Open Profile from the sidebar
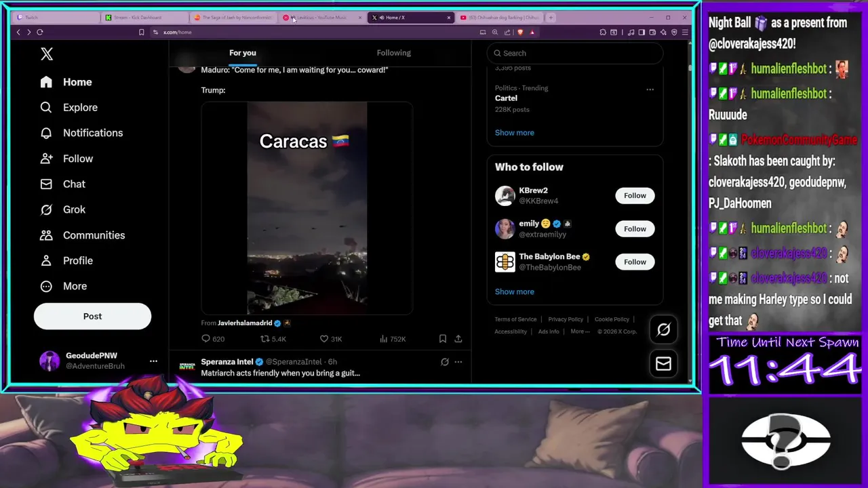868x488 pixels. [66, 260]
